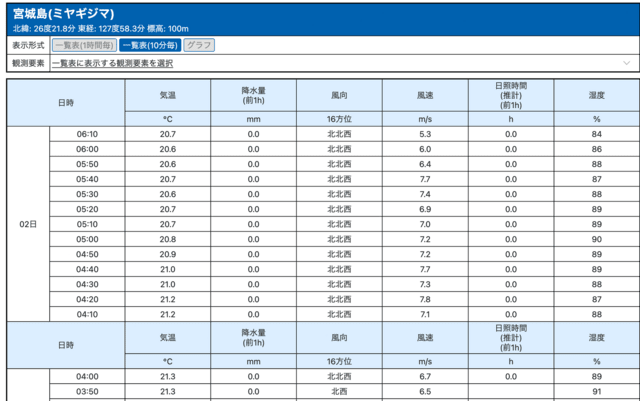Viewport: 640px width, 401px height.
Task: Click the topmost 風向 column header
Action: [x=340, y=95]
